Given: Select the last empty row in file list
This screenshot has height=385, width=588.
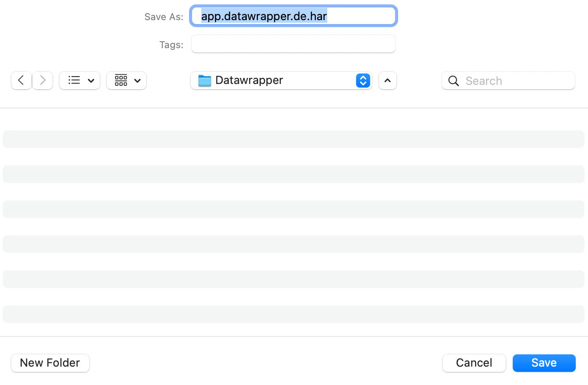Looking at the screenshot, I should pos(293,314).
